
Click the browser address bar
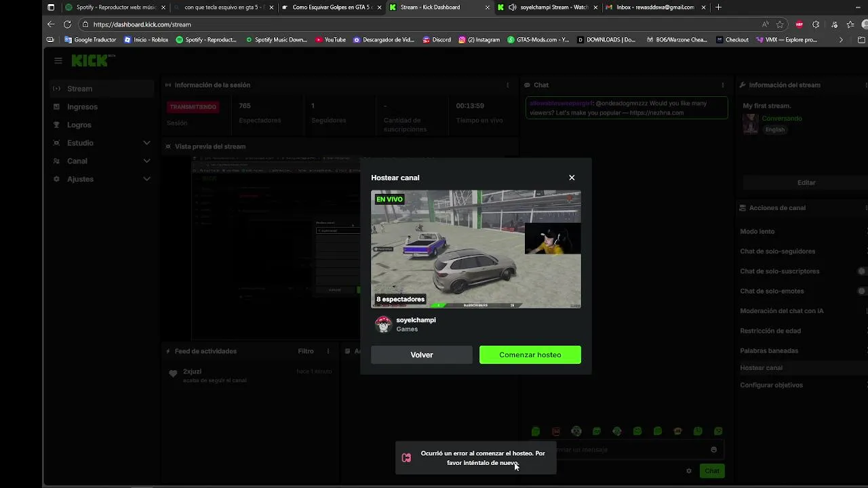coord(420,24)
